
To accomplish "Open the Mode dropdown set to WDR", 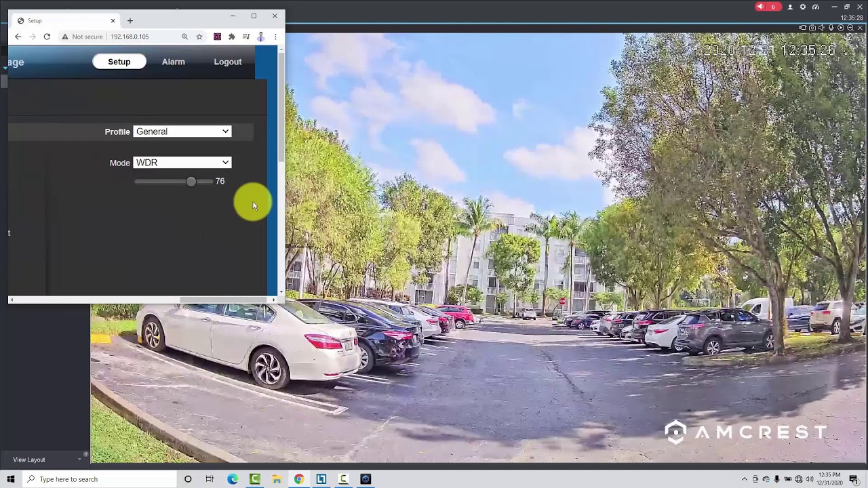I will [x=182, y=163].
